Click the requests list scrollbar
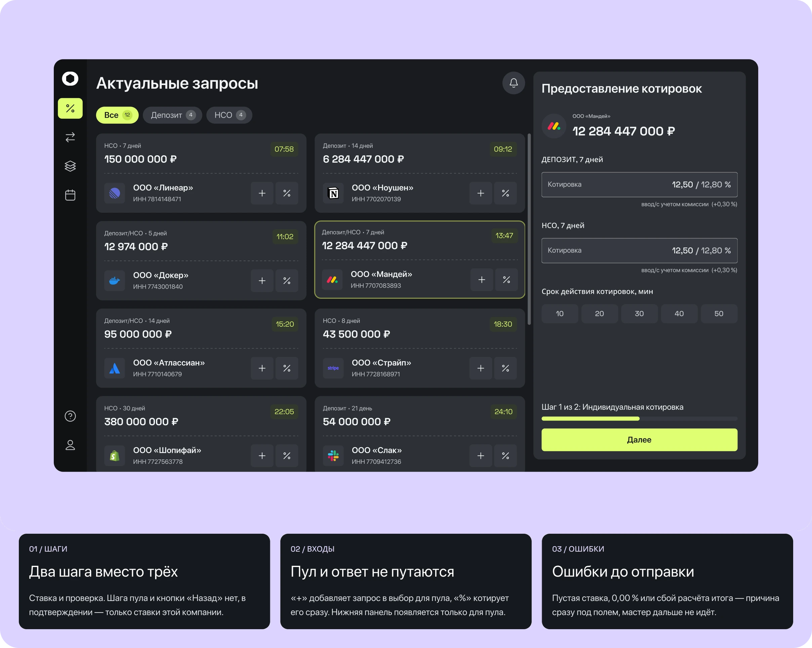812x648 pixels. click(529, 229)
